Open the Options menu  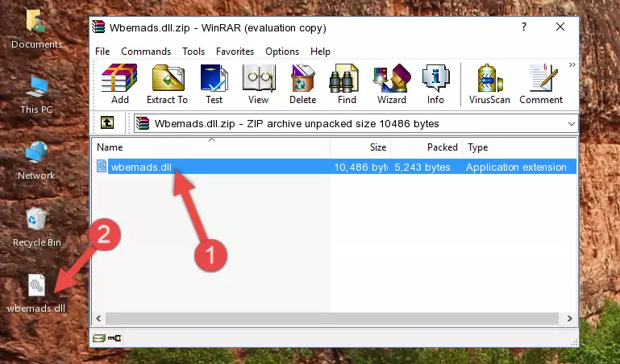[282, 52]
